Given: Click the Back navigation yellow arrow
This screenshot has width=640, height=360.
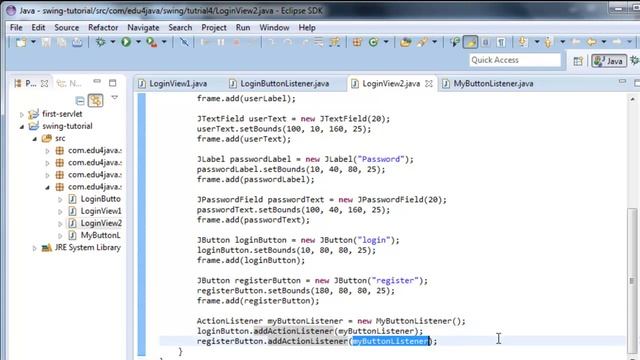Looking at the screenshot, I should coord(591,42).
